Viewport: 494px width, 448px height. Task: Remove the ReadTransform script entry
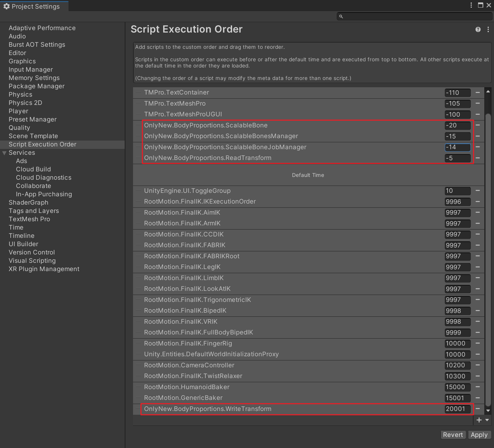pyautogui.click(x=478, y=158)
